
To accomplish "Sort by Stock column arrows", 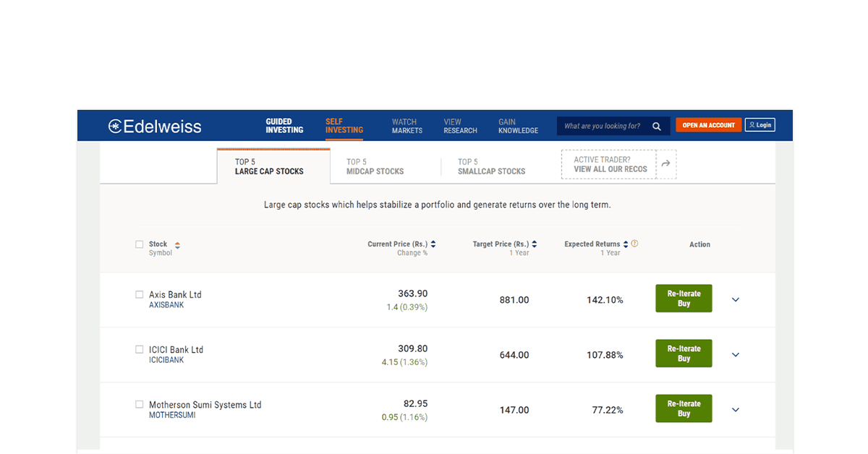I will (x=177, y=246).
